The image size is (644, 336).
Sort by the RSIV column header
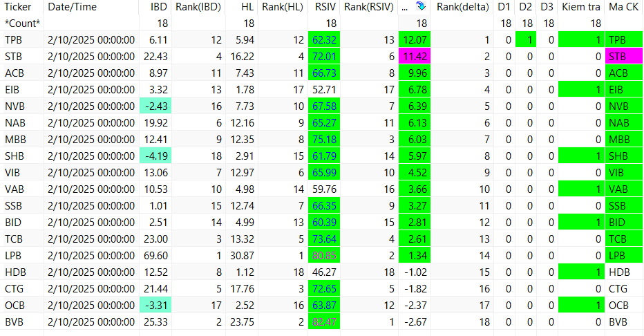pos(325,7)
